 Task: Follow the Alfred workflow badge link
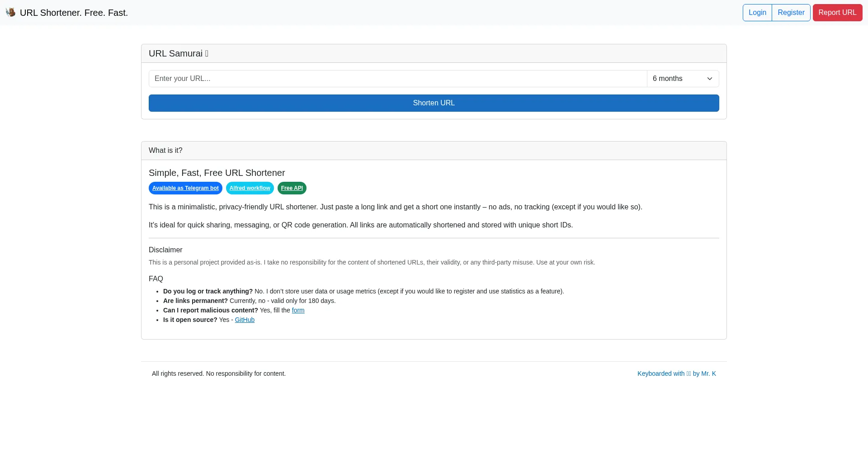(x=250, y=188)
